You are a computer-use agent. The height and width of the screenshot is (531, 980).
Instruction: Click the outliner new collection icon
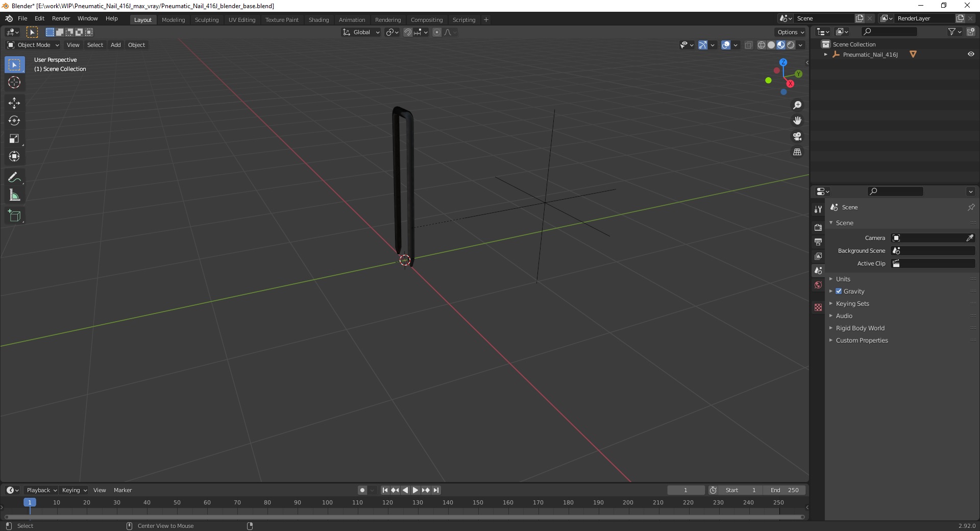pyautogui.click(x=971, y=32)
